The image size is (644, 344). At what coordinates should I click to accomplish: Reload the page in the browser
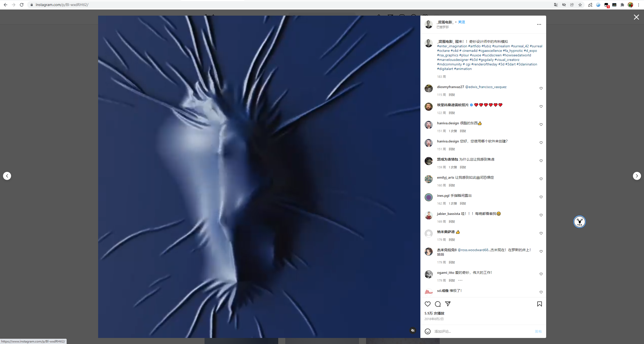(22, 5)
